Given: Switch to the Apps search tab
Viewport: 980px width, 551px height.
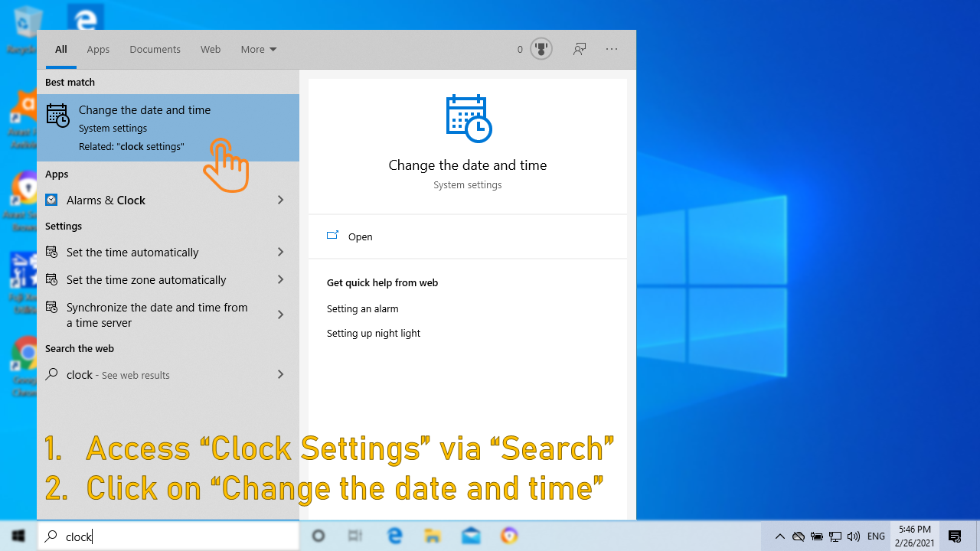Looking at the screenshot, I should coord(98,48).
